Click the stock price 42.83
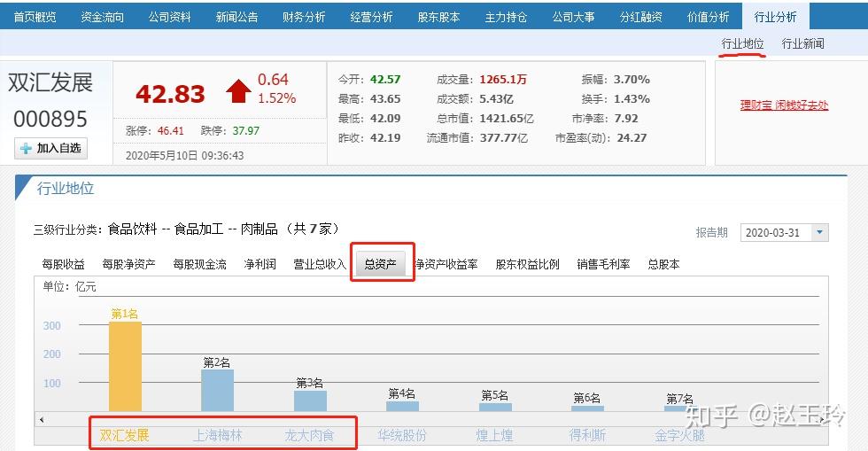 pyautogui.click(x=170, y=94)
